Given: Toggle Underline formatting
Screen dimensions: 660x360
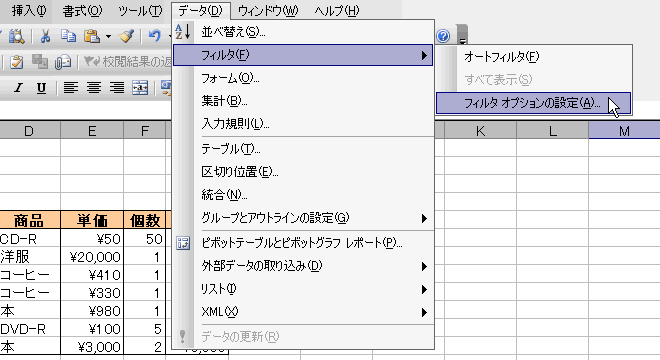Looking at the screenshot, I should [41, 88].
